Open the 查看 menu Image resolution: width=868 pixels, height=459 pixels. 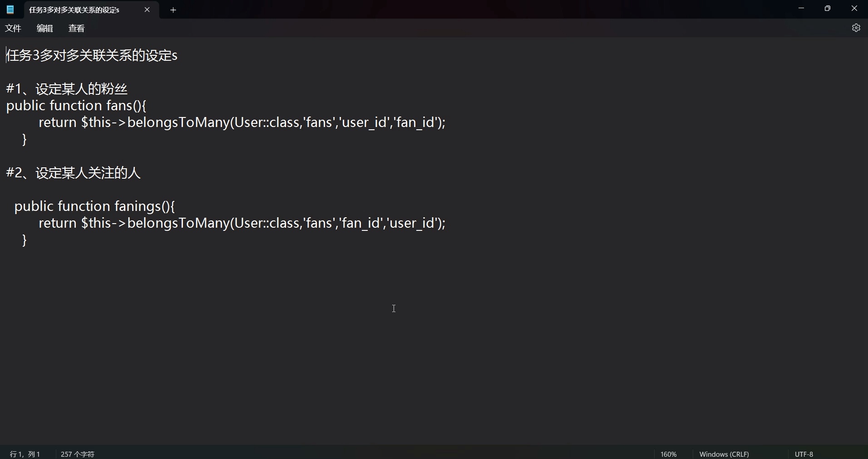(76, 28)
